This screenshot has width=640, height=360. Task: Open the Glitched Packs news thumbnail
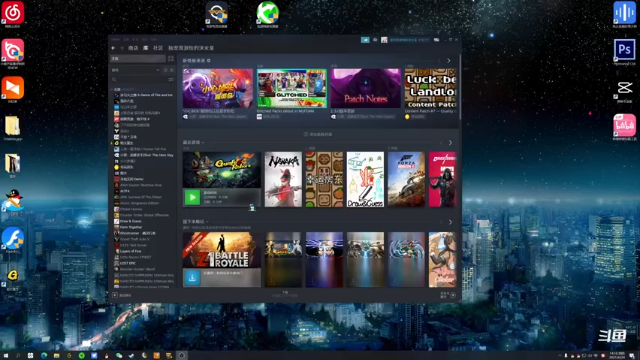click(291, 88)
